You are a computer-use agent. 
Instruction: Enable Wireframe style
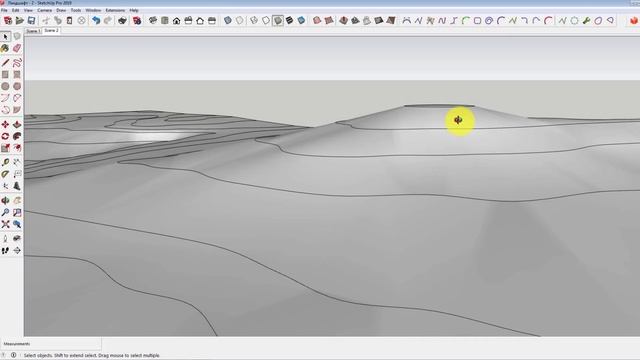(x=254, y=20)
